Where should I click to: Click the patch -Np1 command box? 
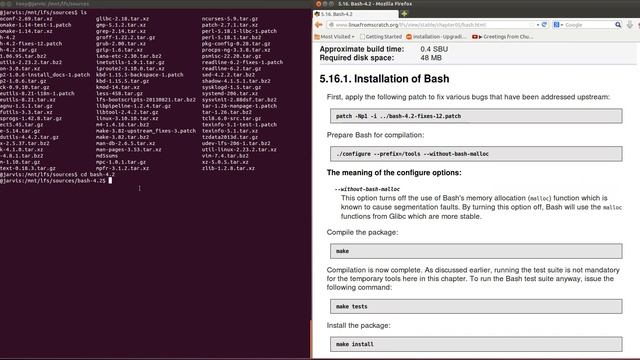(x=476, y=116)
